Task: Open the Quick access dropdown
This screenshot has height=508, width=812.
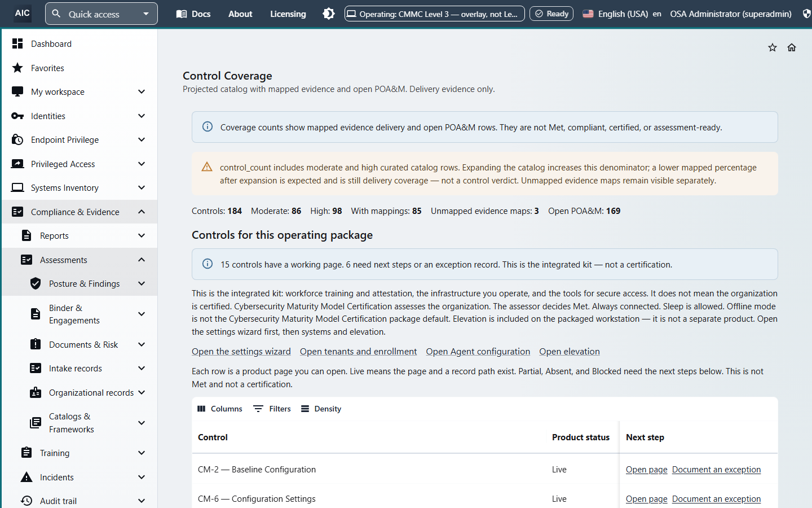Action: [101, 14]
